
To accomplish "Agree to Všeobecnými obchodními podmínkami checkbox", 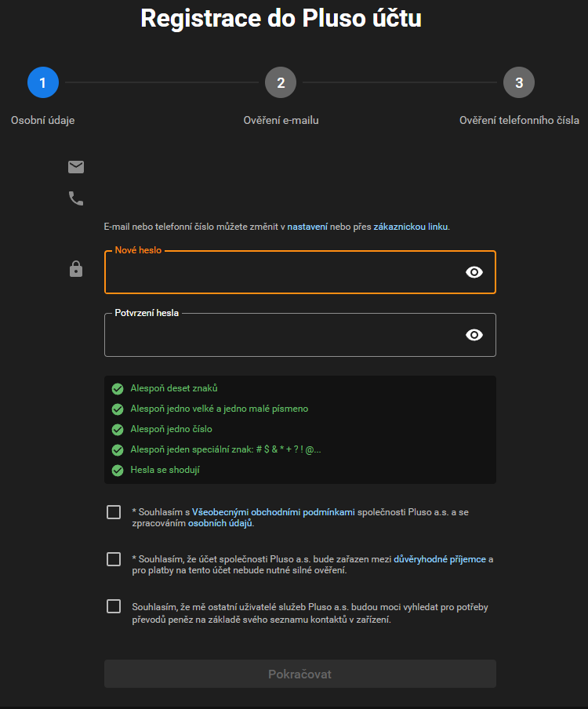I will [114, 512].
